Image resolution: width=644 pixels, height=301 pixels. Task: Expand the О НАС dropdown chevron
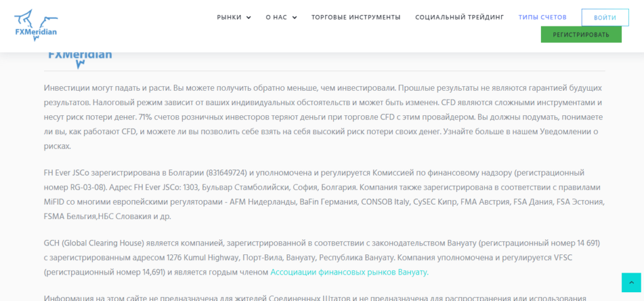pos(294,18)
